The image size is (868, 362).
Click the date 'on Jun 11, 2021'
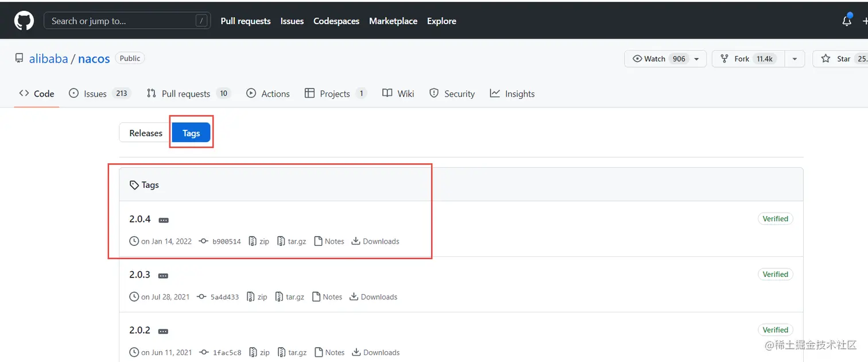[166, 353]
